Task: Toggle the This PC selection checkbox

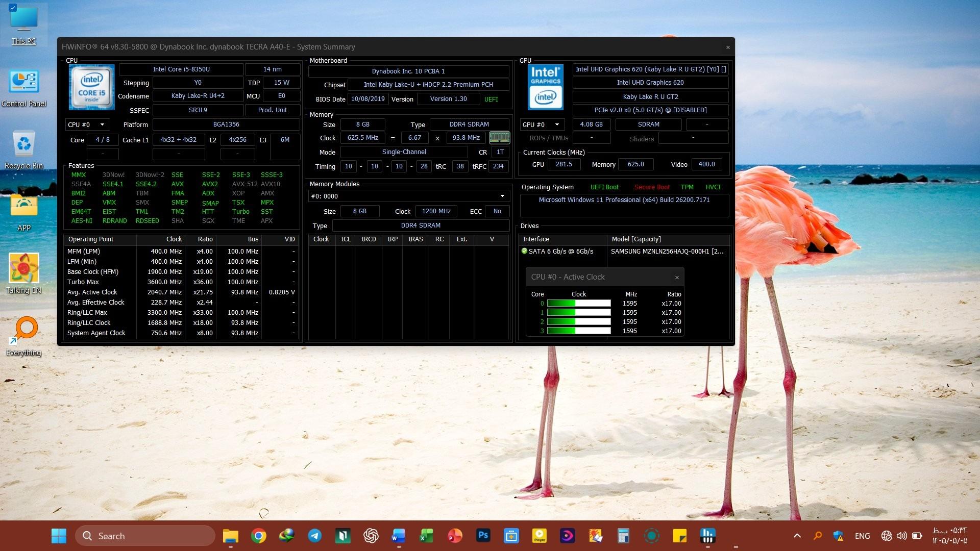Action: [13, 8]
